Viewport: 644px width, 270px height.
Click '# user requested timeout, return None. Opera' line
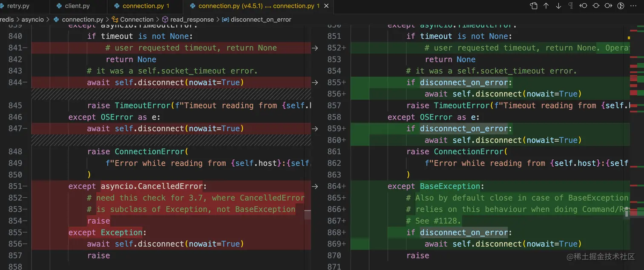pos(527,48)
